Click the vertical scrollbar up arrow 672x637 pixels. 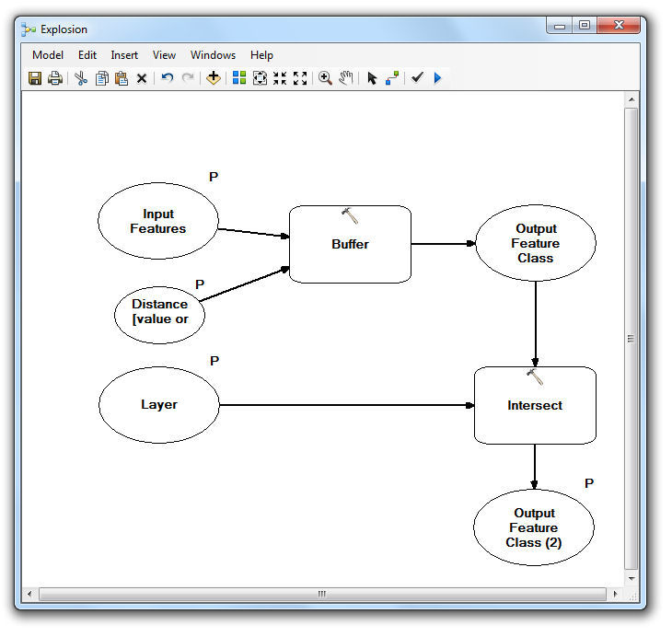coord(631,99)
